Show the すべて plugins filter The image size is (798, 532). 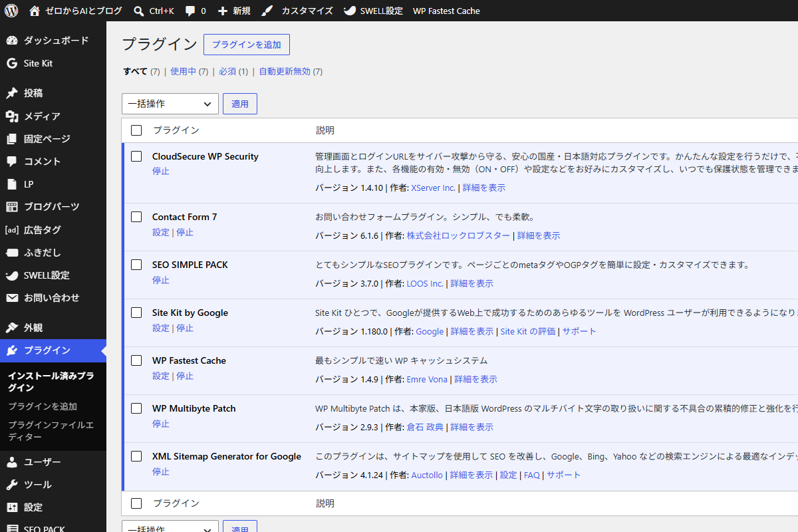point(136,72)
